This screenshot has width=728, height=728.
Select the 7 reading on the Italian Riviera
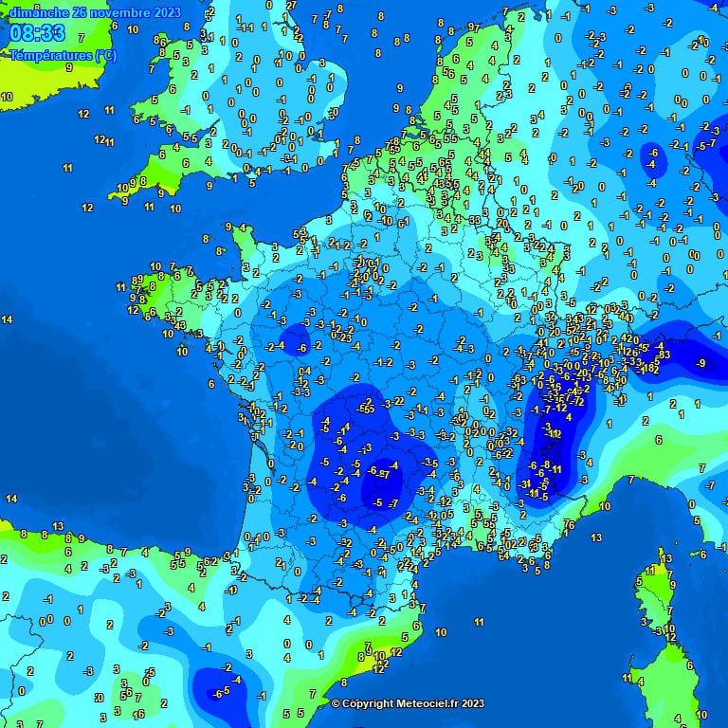click(x=631, y=481)
